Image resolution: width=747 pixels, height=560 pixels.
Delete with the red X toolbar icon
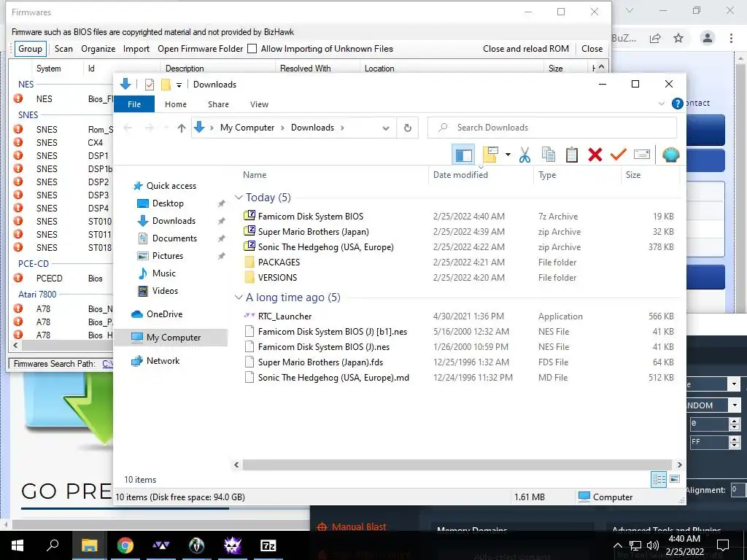(x=595, y=155)
